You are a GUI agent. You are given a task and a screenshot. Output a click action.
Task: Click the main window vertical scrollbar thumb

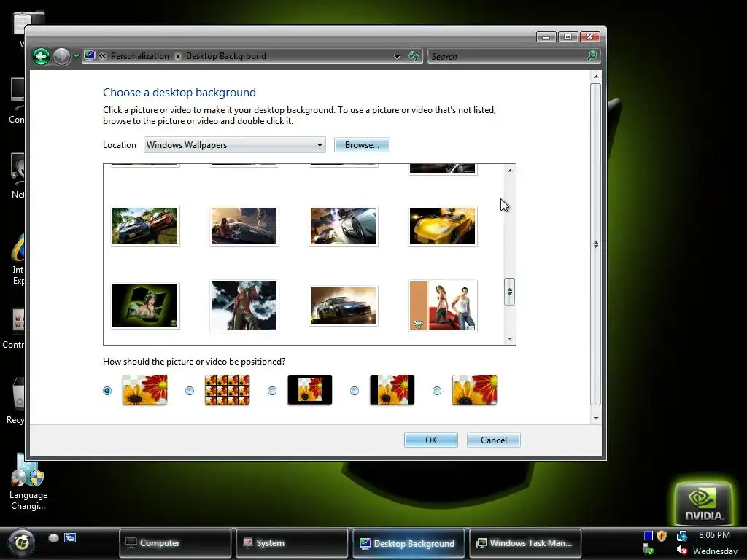click(x=595, y=244)
